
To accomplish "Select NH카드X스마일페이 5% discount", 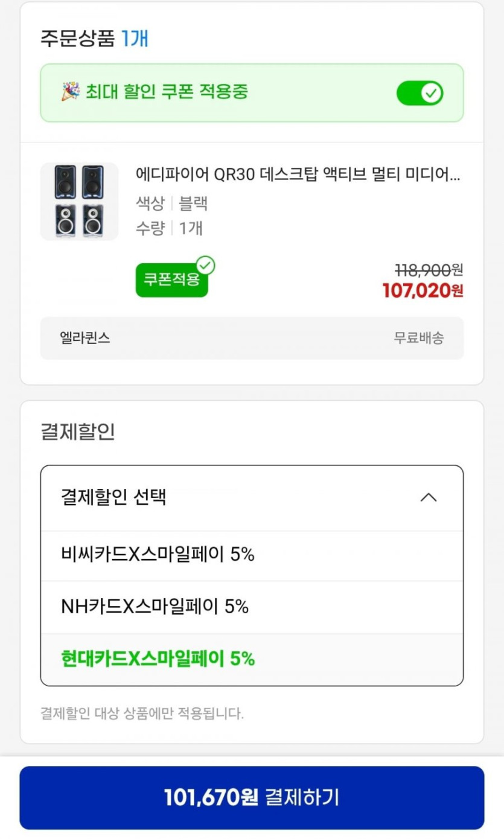I will [x=155, y=607].
